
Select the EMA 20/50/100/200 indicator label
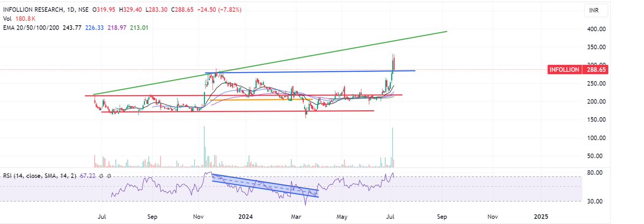pos(30,26)
